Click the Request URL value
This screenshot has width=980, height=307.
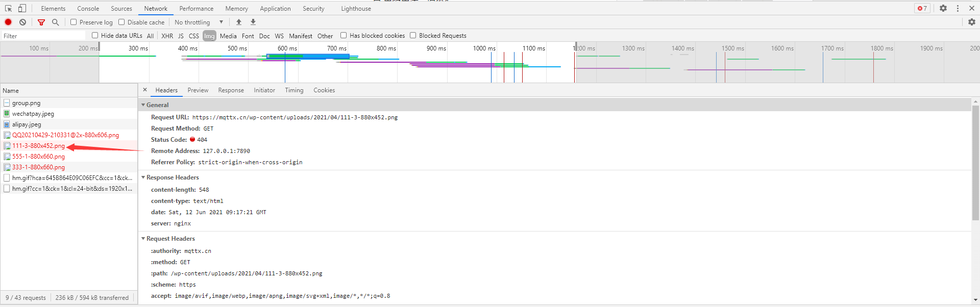(295, 117)
